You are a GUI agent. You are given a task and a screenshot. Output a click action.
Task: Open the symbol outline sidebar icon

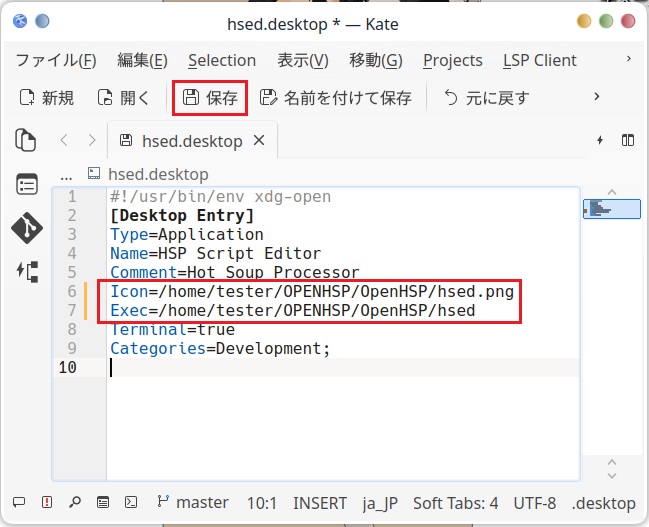[x=27, y=272]
